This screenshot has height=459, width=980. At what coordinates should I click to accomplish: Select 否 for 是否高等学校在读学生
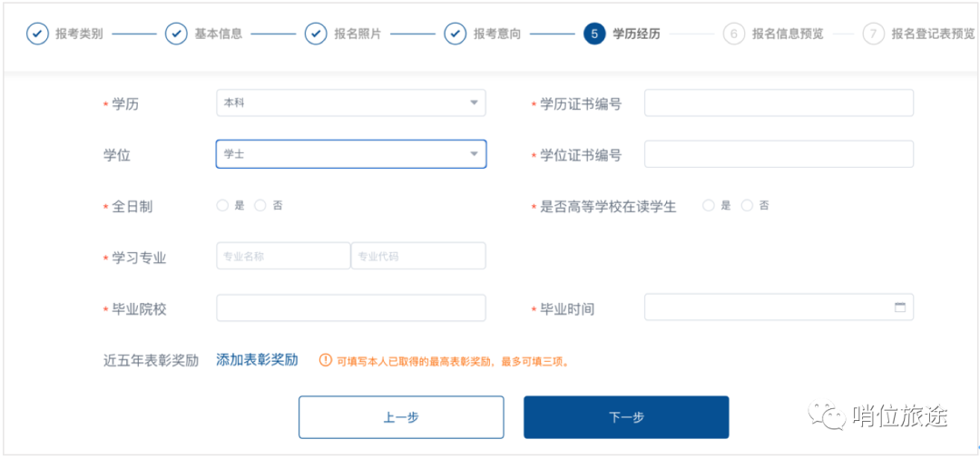click(747, 206)
